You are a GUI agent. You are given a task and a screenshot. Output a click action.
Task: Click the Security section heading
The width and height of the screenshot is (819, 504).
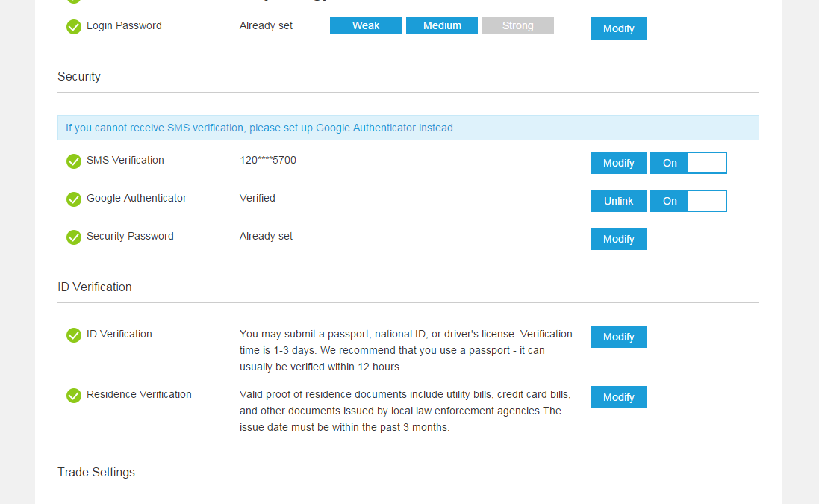(x=79, y=77)
